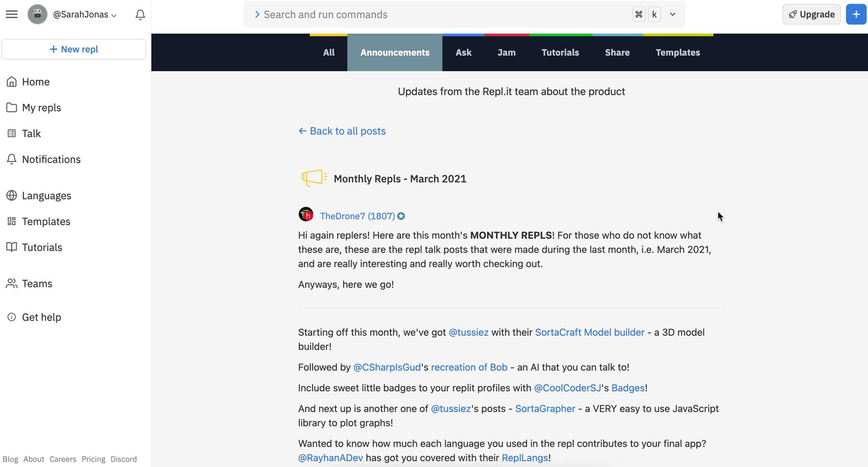Image resolution: width=868 pixels, height=467 pixels.
Task: Click the Upgrade button
Action: pos(811,14)
